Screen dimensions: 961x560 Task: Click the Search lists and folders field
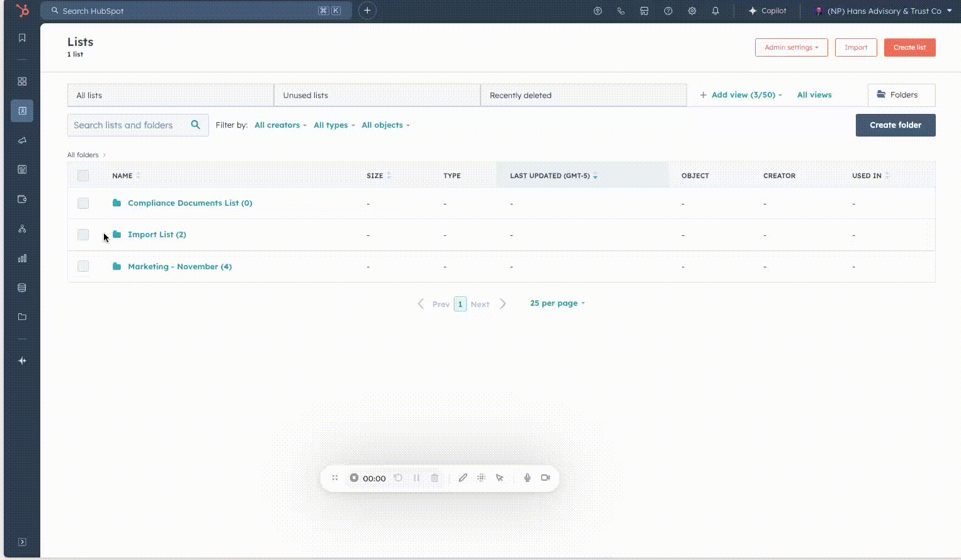click(x=129, y=125)
